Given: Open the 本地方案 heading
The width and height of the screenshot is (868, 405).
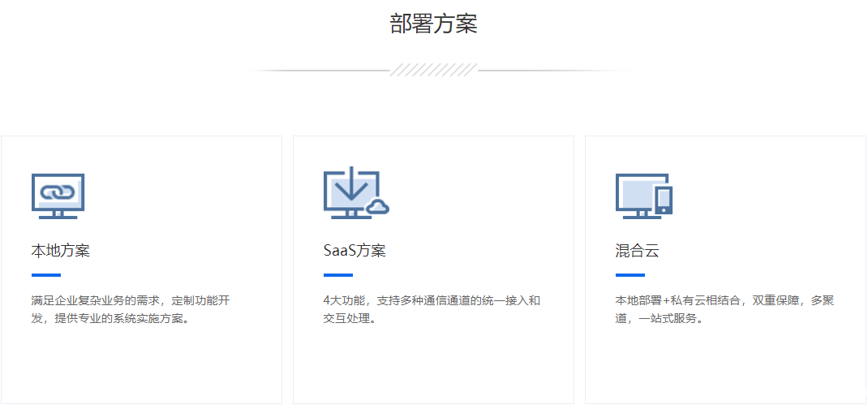Looking at the screenshot, I should pos(60,250).
